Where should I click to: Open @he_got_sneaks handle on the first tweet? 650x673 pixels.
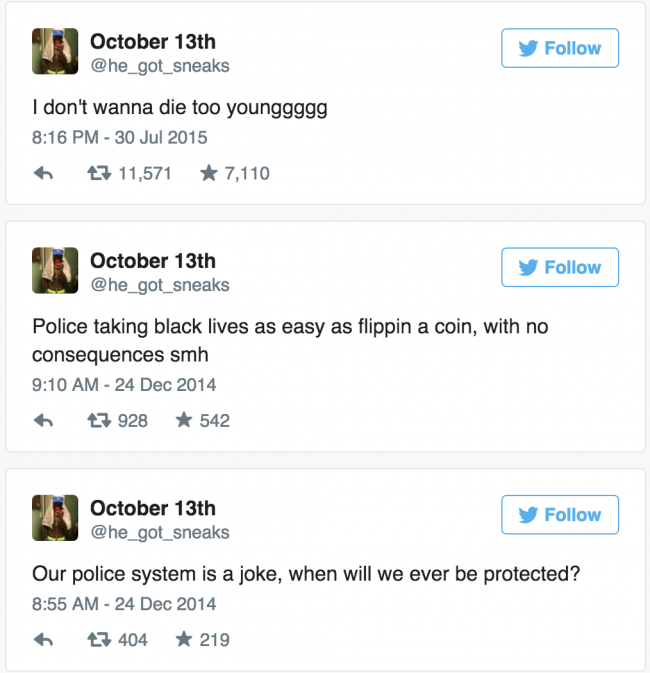click(x=160, y=66)
